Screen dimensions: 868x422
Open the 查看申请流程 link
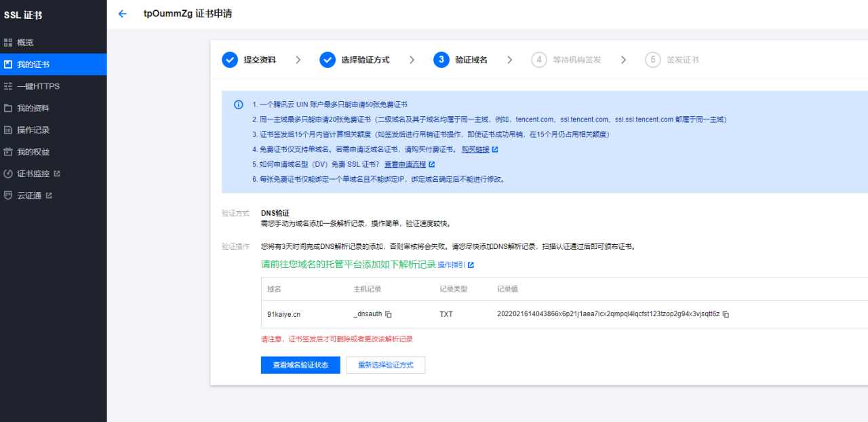(x=406, y=164)
